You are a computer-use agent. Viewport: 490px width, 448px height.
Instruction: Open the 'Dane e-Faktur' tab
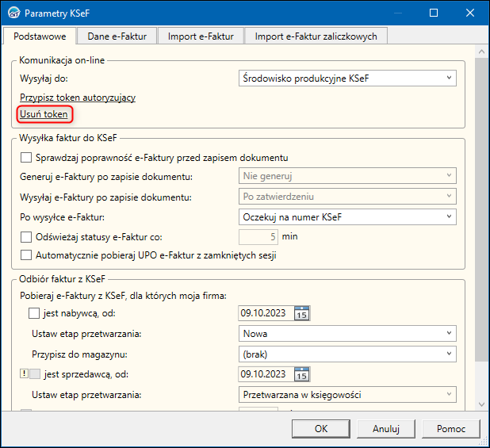[x=117, y=36]
